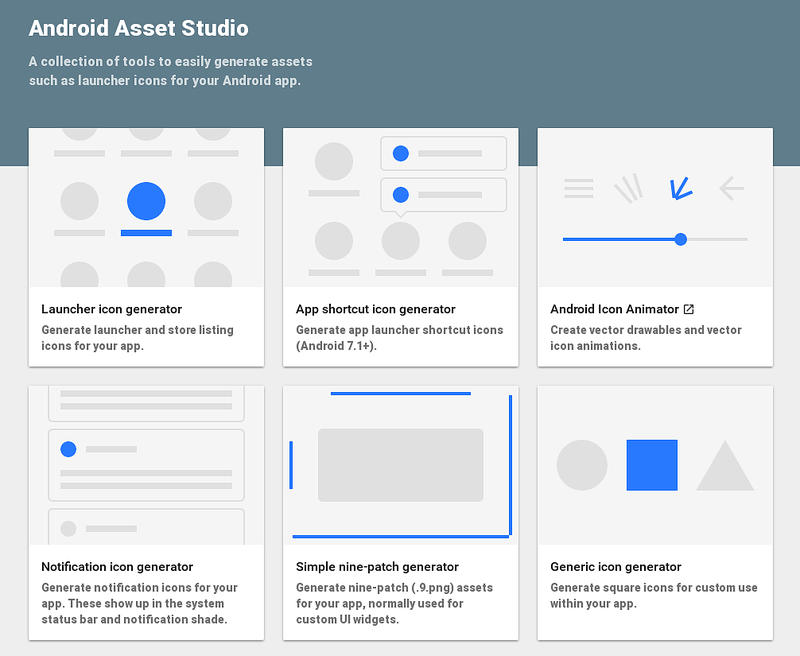Click the Launcher icon generator title link
The width and height of the screenshot is (800, 656).
click(114, 309)
